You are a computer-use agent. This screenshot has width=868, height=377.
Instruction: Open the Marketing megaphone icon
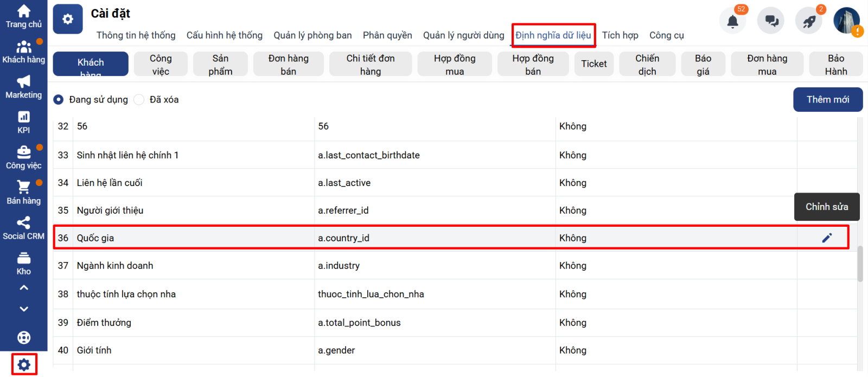[24, 81]
